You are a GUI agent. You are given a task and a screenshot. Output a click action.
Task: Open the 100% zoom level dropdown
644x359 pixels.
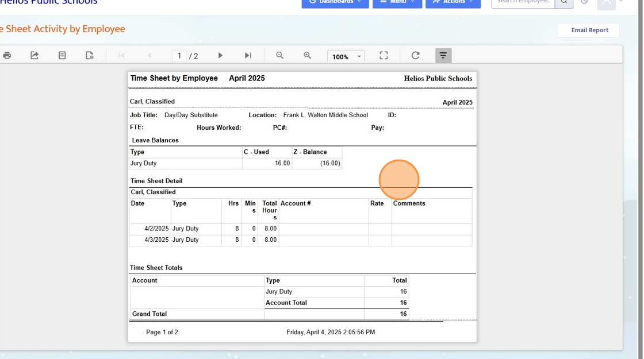(346, 56)
